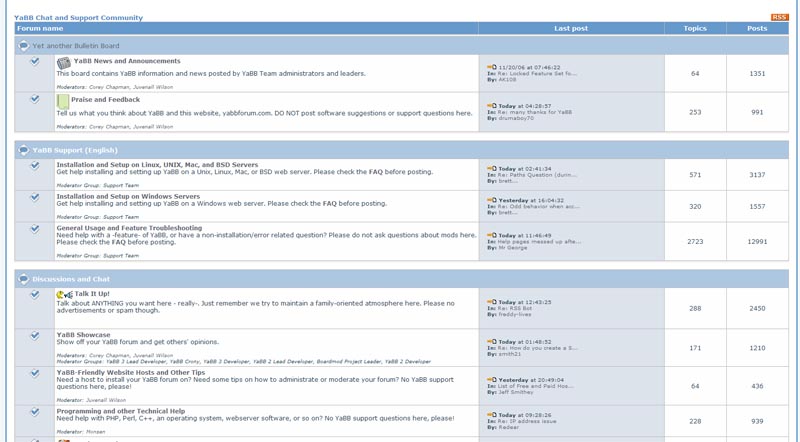Open last post Re: RSS Bot
This screenshot has width=800, height=442.
click(x=515, y=308)
